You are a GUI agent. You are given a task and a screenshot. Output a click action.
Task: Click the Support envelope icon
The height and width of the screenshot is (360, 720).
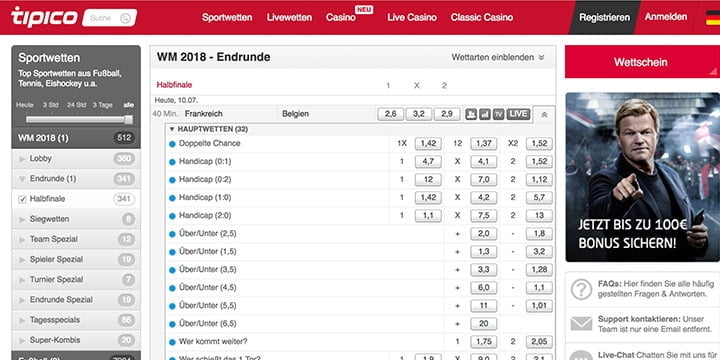581,324
